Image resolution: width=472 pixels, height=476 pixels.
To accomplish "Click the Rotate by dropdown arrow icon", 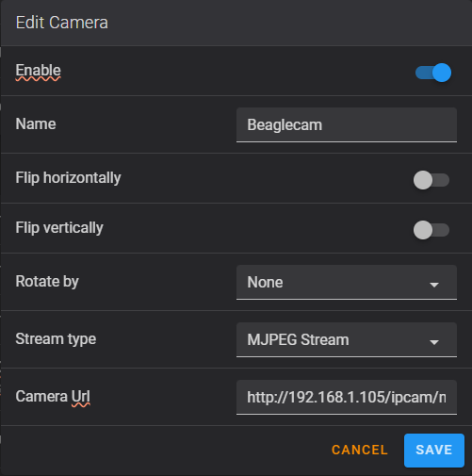I will tap(434, 285).
